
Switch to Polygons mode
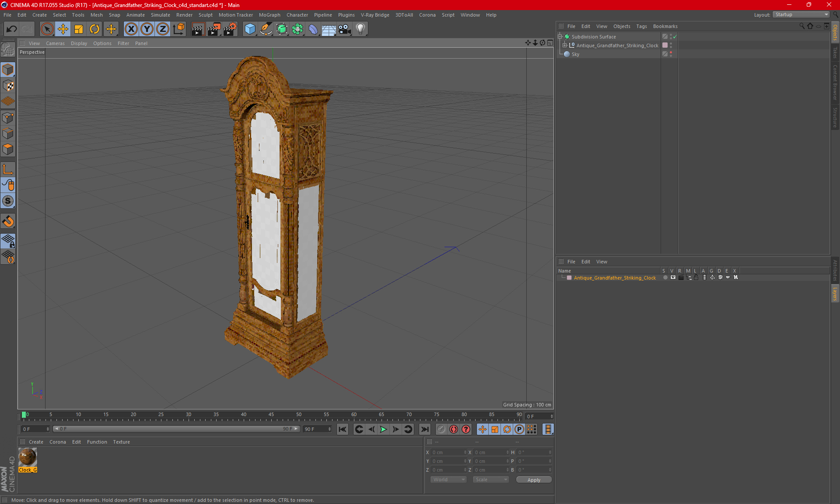click(8, 149)
